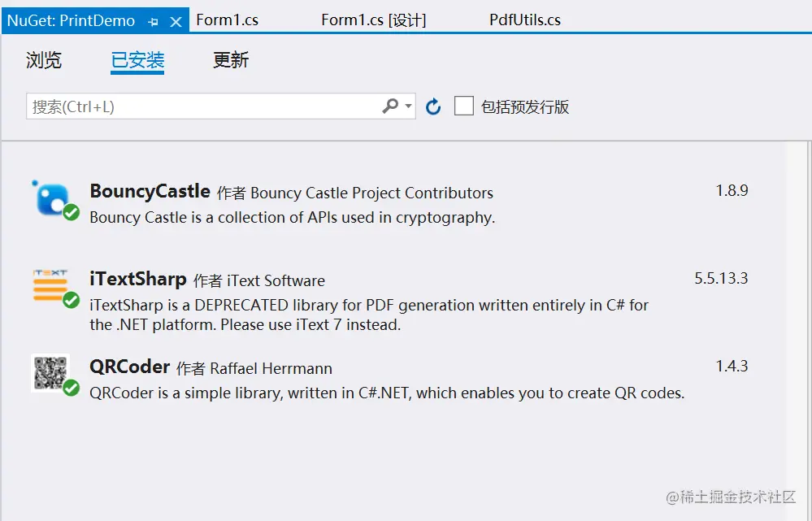Viewport: 812px width, 521px height.
Task: Enable the 包括预发行版 checkbox
Action: point(464,106)
